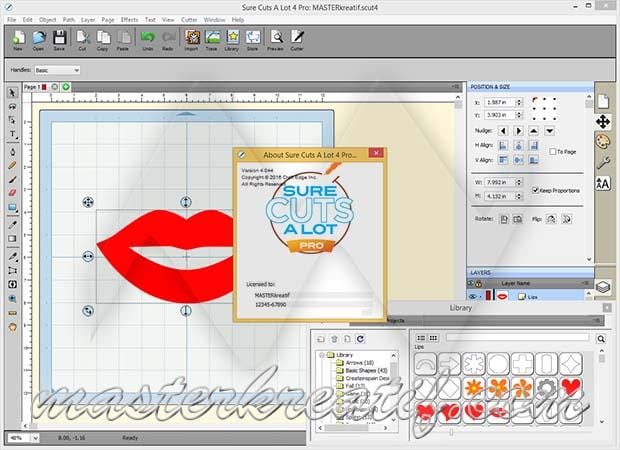This screenshot has width=620, height=450.
Task: Step the height H value spinner
Action: [519, 196]
